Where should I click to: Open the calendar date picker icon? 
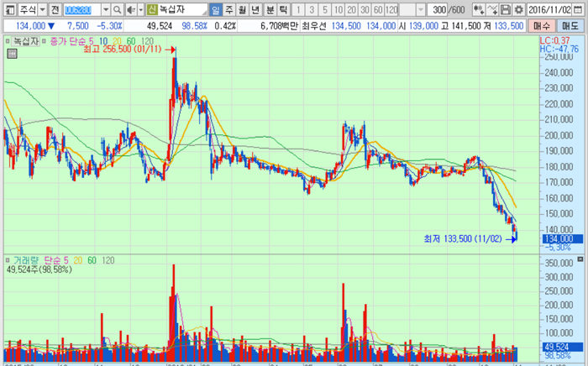581,10
